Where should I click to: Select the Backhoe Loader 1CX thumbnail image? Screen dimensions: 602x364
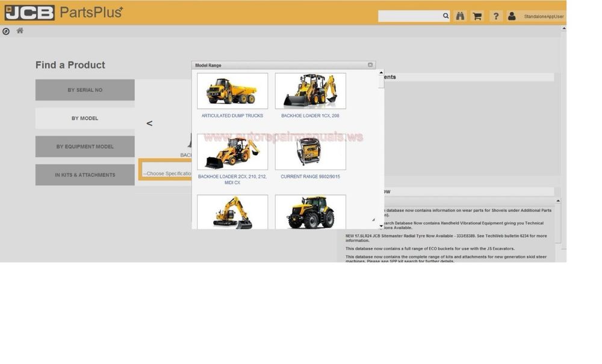point(310,91)
